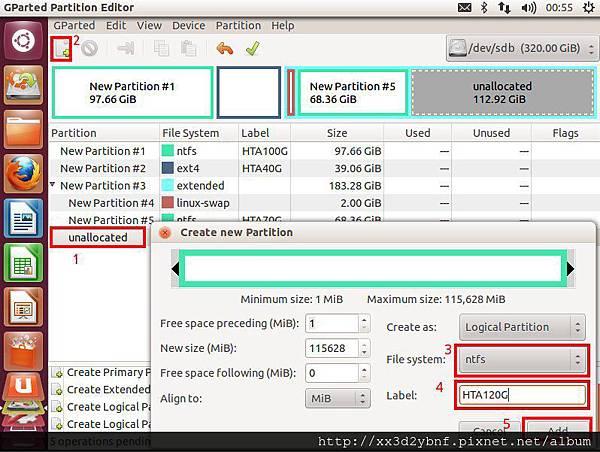The image size is (600, 452).
Task: Click the Flags column header
Action: point(565,133)
